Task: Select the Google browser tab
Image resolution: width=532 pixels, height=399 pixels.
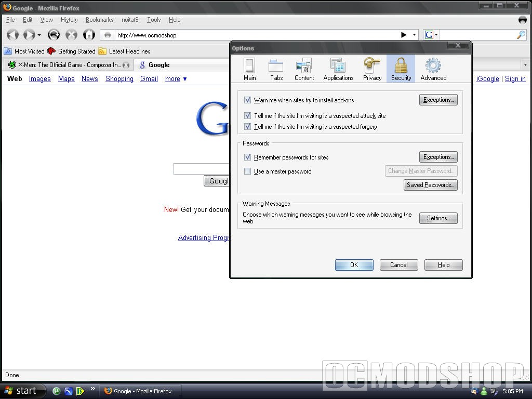Action: pyautogui.click(x=181, y=65)
